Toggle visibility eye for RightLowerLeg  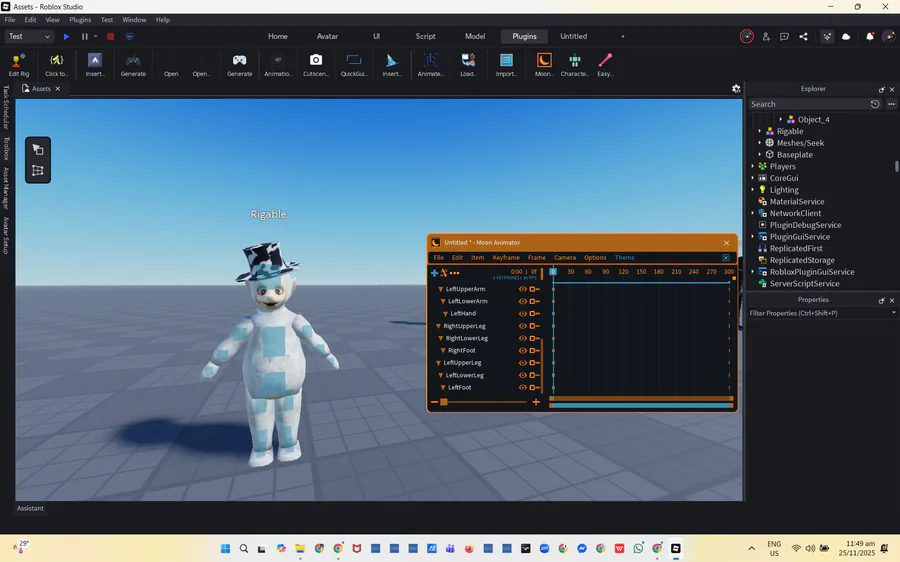[x=523, y=338]
